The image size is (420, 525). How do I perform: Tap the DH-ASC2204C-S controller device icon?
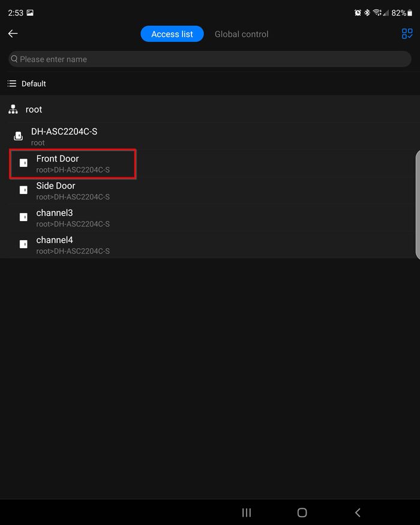click(x=19, y=136)
